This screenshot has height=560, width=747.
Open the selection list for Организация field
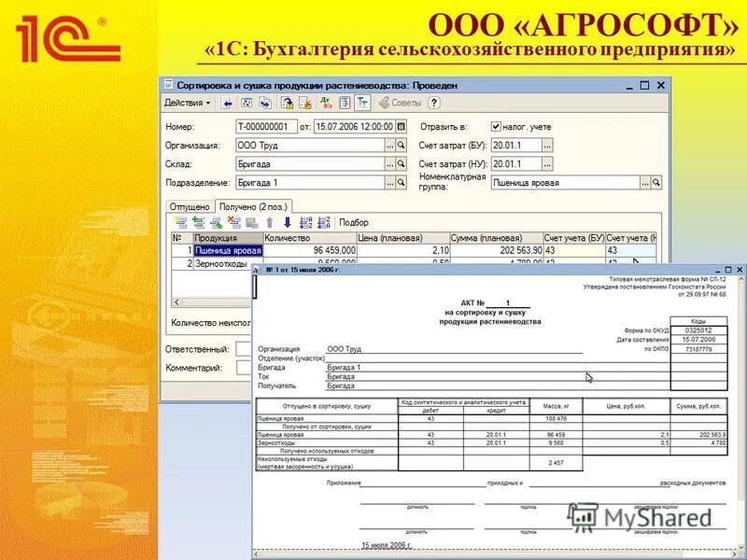(x=392, y=145)
